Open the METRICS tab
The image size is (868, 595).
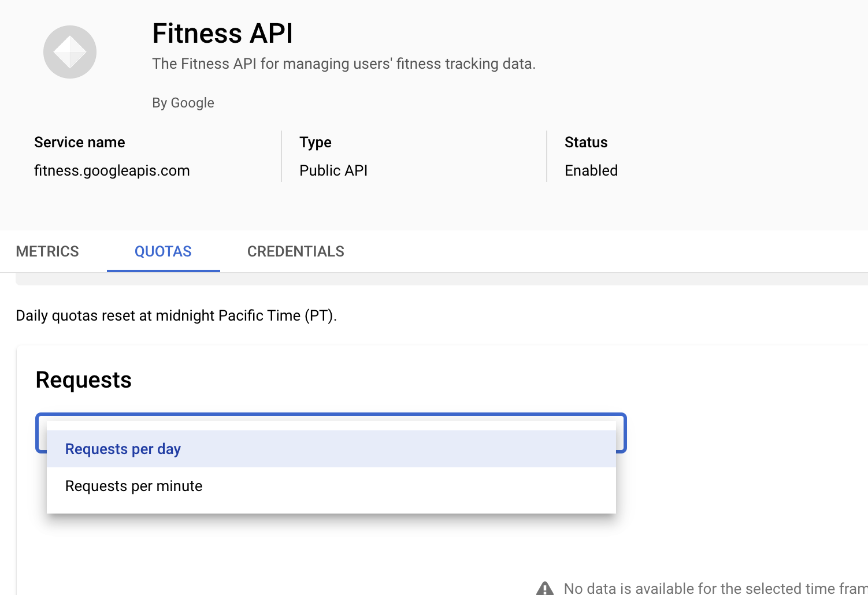pyautogui.click(x=47, y=251)
